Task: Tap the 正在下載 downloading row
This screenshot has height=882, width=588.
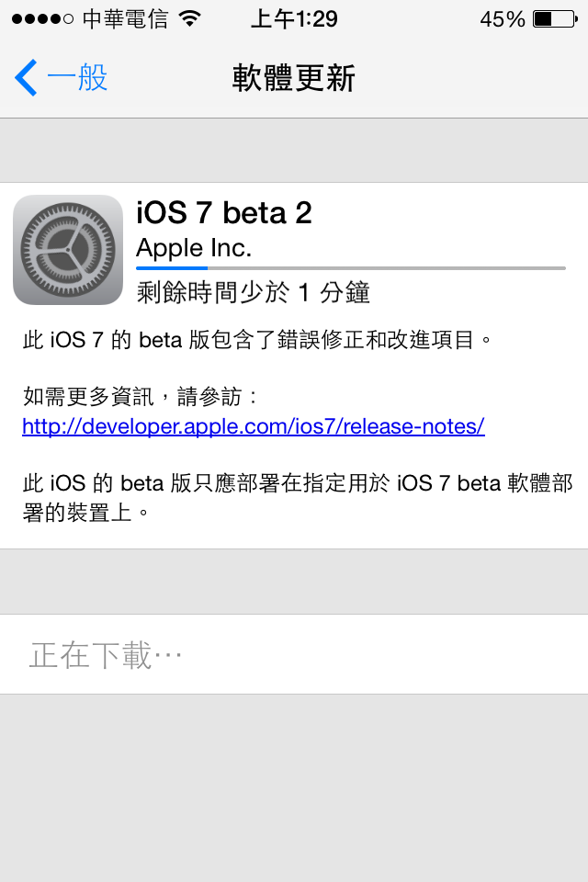Action: (x=294, y=654)
